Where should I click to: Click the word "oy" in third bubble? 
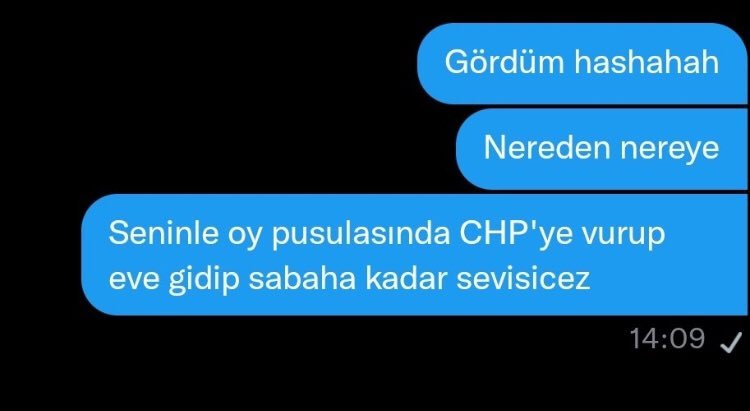pos(245,237)
